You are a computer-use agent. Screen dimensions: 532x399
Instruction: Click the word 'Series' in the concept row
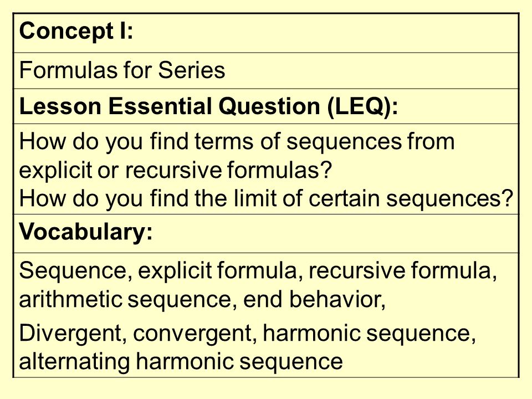[191, 70]
